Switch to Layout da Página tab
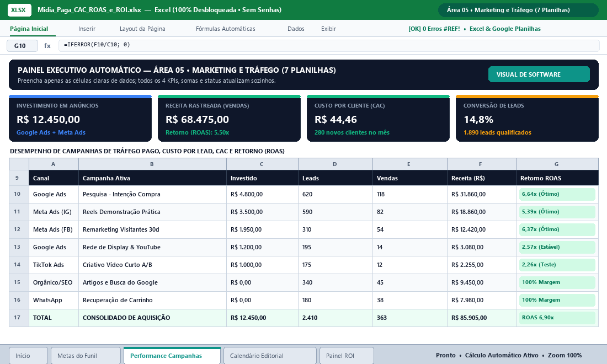Viewport: 607px width, 364px height. [x=142, y=29]
